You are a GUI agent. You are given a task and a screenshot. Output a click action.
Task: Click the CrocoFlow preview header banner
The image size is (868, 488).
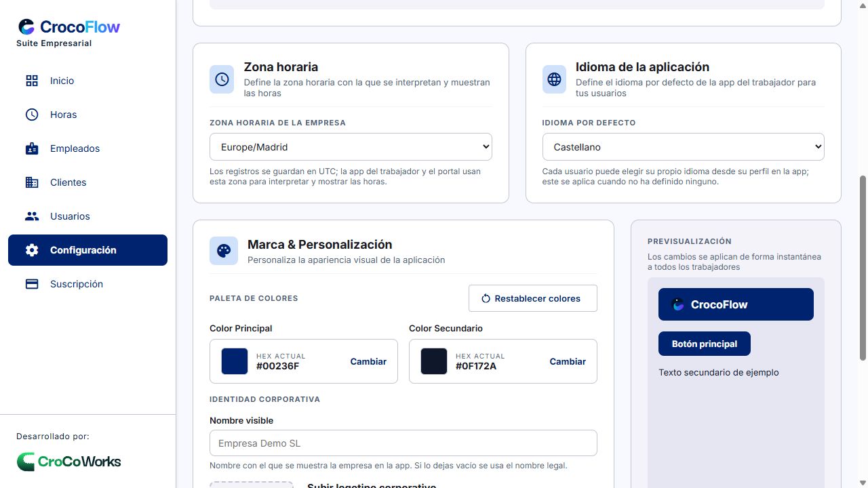[x=736, y=304]
